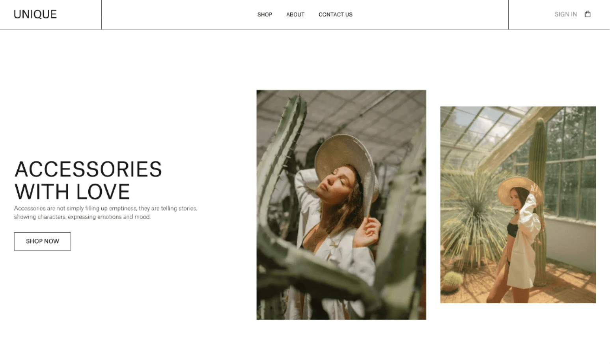Image resolution: width=610 pixels, height=364 pixels.
Task: Click the tall column cactus in greenhouse photo
Action: coord(538,197)
